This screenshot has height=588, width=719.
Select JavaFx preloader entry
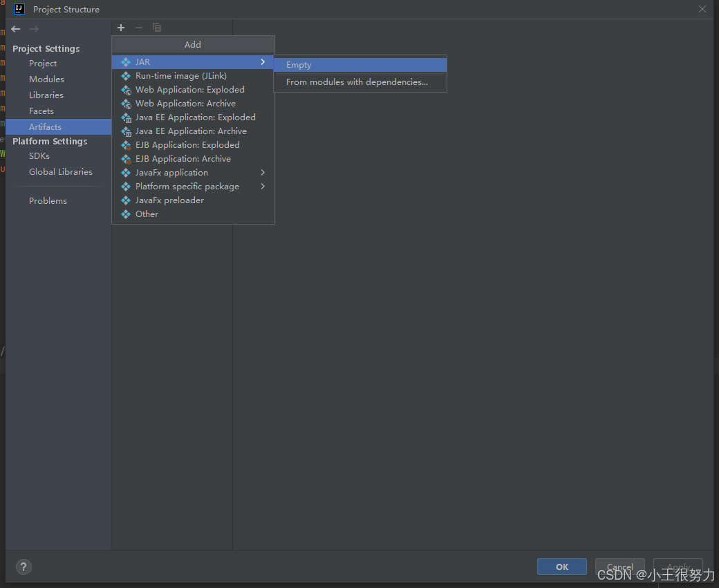(x=193, y=200)
